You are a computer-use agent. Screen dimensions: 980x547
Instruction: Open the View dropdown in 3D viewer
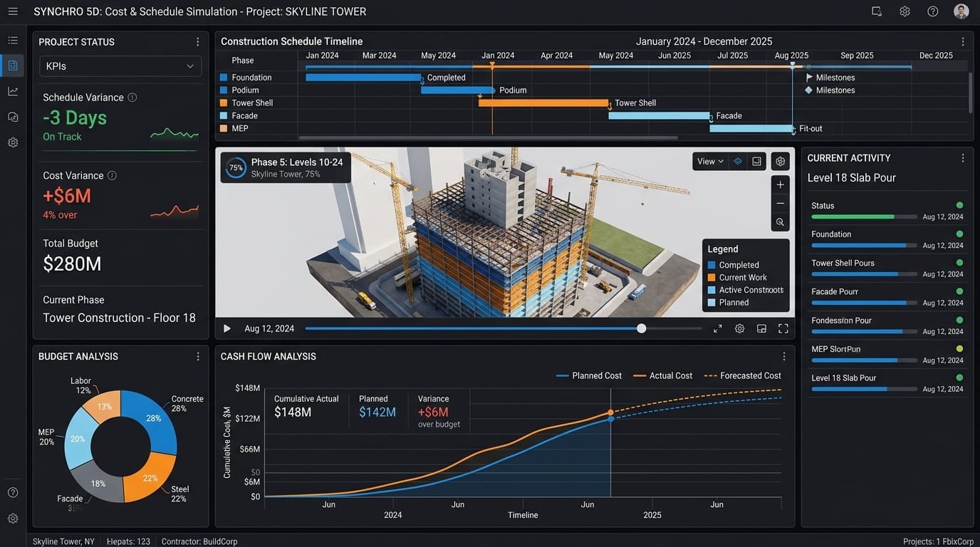pos(711,162)
